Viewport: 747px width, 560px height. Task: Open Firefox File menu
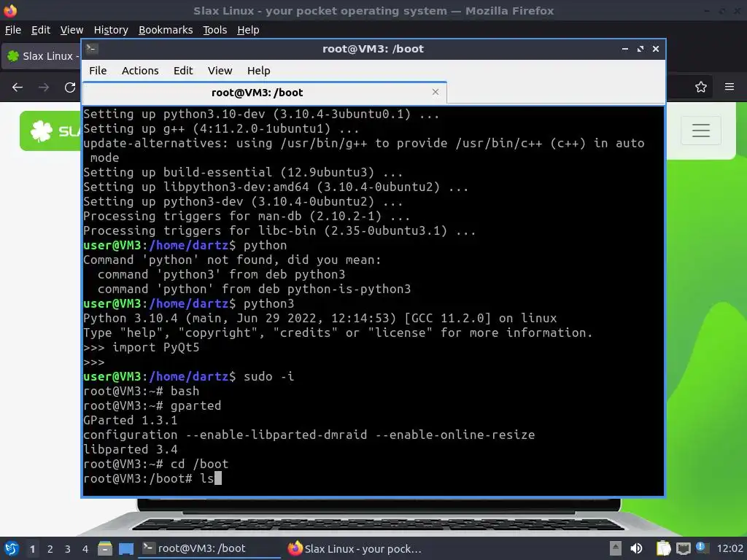[x=13, y=30]
